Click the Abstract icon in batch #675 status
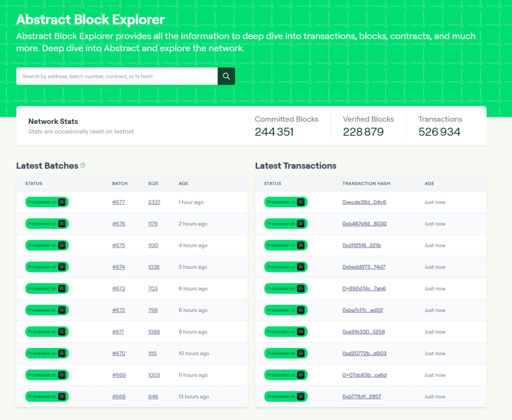Screen dimensions: 512x420 [62, 245]
